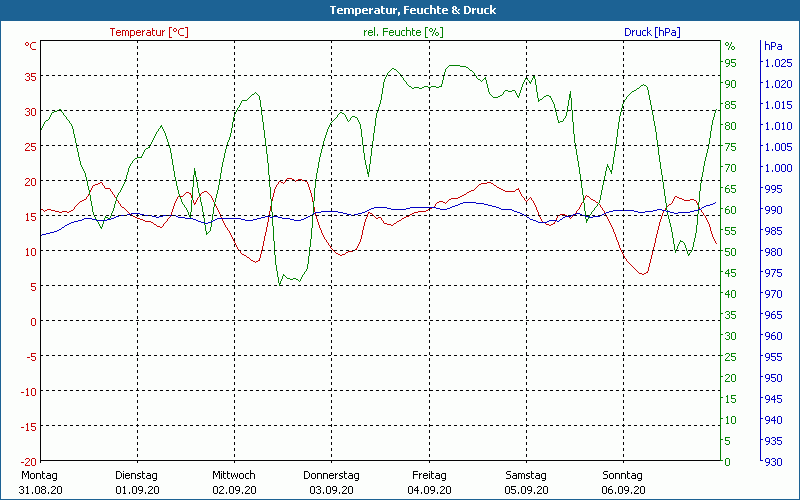Viewport: 800px width, 500px height.
Task: Select the 'Samstag 05.09.20' date label
Action: 526,482
